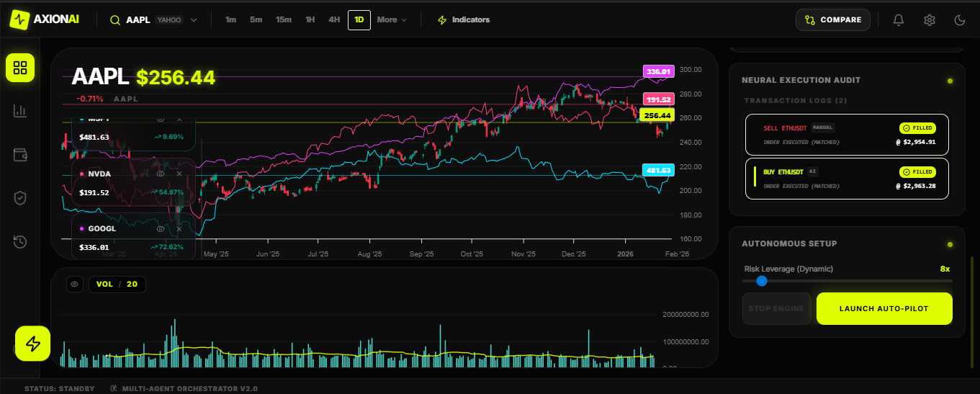The width and height of the screenshot is (980, 394).
Task: Click the 256.44 yellow price label
Action: pyautogui.click(x=657, y=115)
